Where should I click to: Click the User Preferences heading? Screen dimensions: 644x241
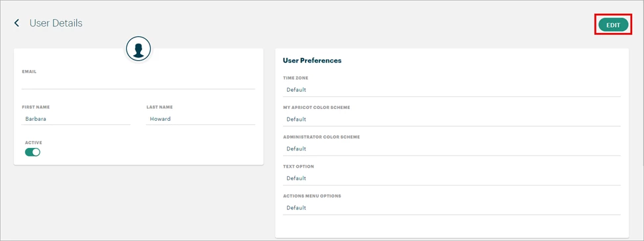point(312,60)
